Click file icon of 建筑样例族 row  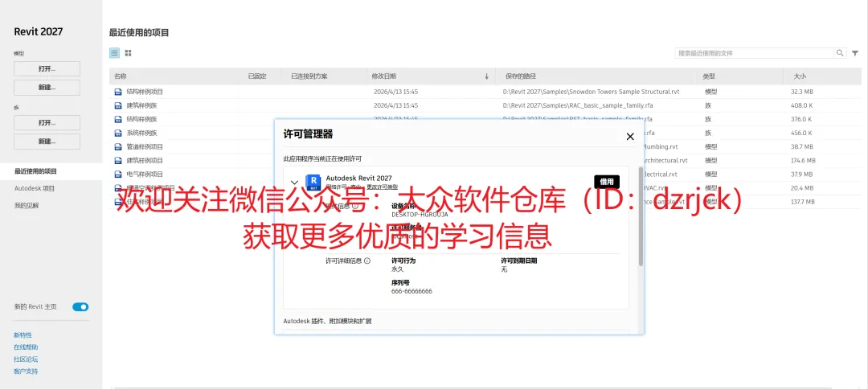(x=118, y=105)
